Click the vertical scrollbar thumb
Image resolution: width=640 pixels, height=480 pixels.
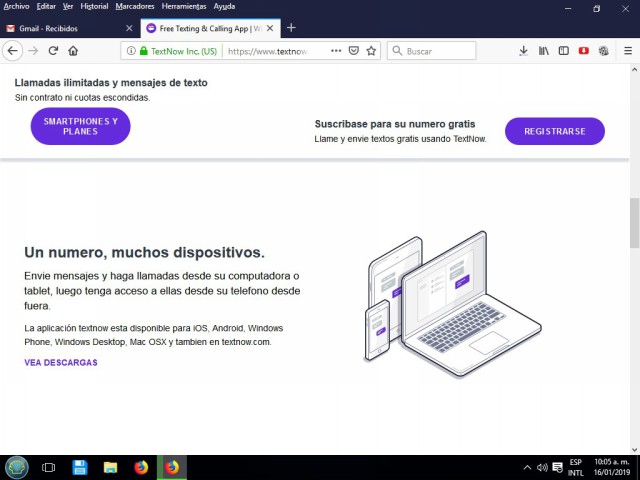coord(634,223)
